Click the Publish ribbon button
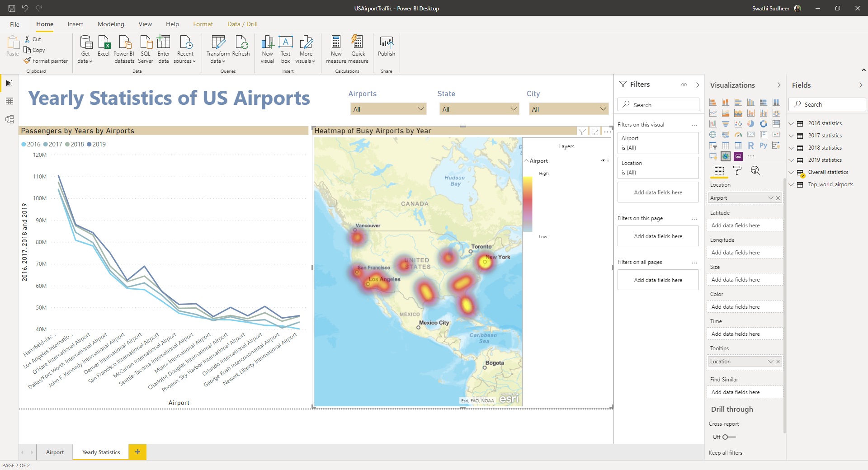The width and height of the screenshot is (868, 470). tap(387, 47)
